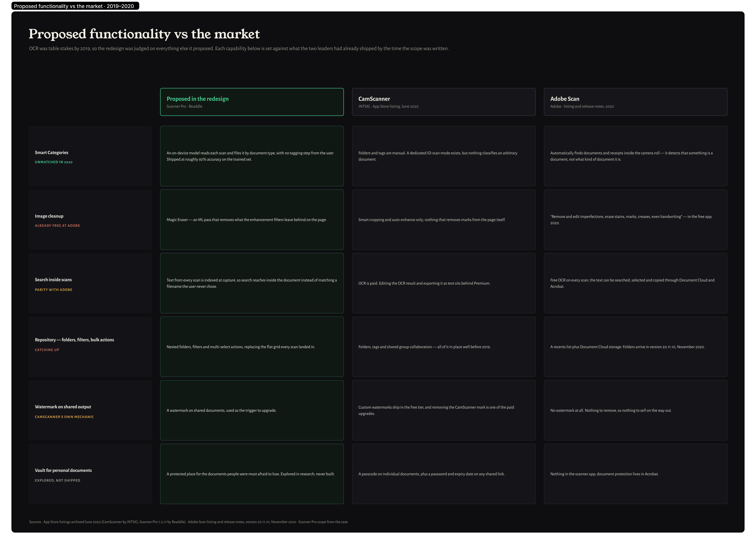
Task: Click the 'Scanner Pro · Readdle' subtitle
Action: pyautogui.click(x=184, y=106)
